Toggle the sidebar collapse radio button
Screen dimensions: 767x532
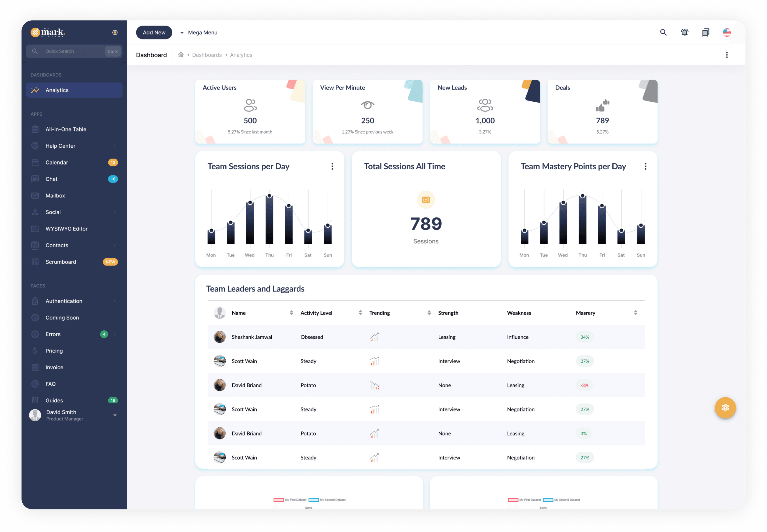[x=115, y=32]
